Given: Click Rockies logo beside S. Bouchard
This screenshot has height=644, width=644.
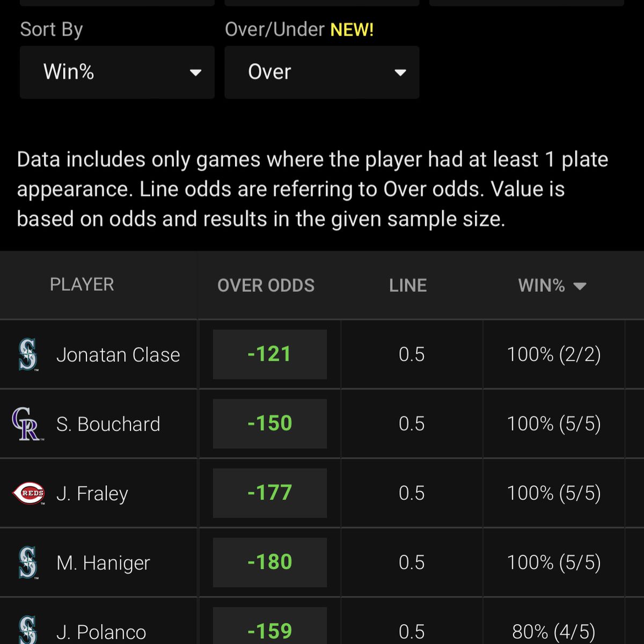Looking at the screenshot, I should click(27, 424).
